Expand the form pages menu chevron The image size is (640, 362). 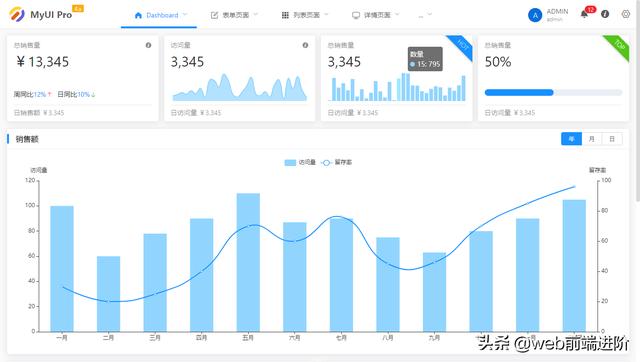[x=256, y=15]
